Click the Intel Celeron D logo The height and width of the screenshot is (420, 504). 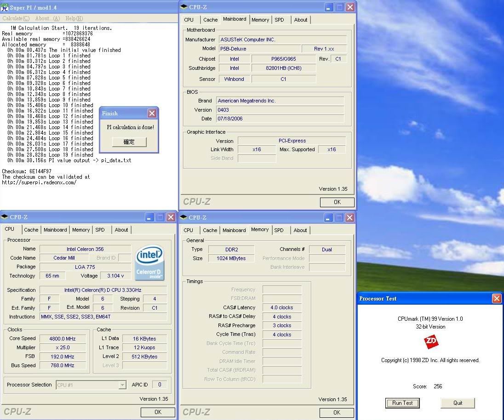click(x=150, y=263)
